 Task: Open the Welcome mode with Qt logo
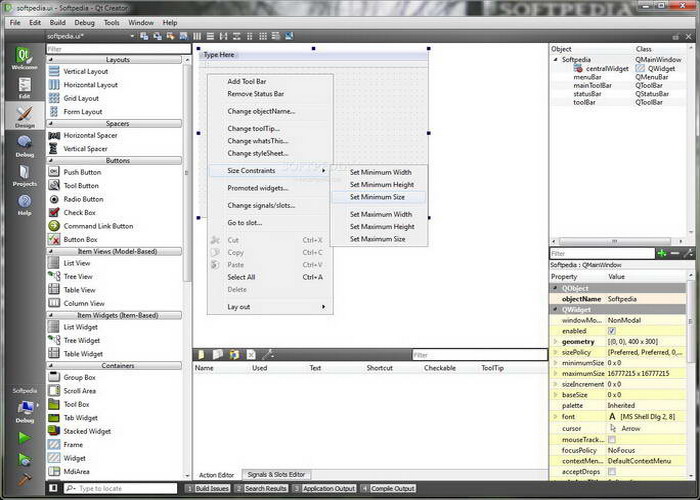pos(22,58)
